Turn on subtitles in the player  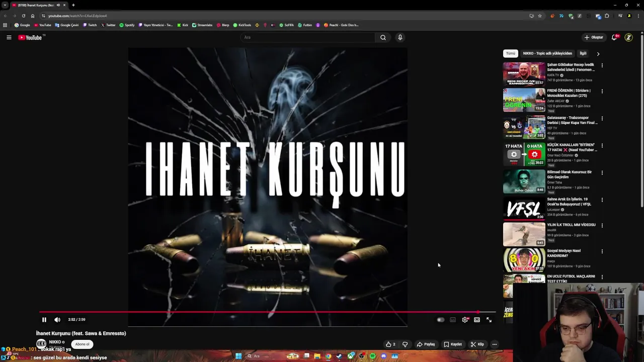coord(453,320)
